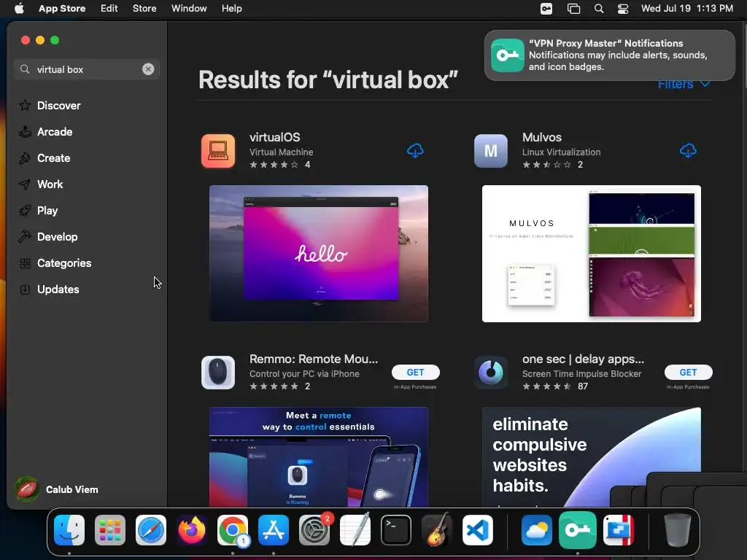Open the one sec screenshot preview

click(x=591, y=456)
